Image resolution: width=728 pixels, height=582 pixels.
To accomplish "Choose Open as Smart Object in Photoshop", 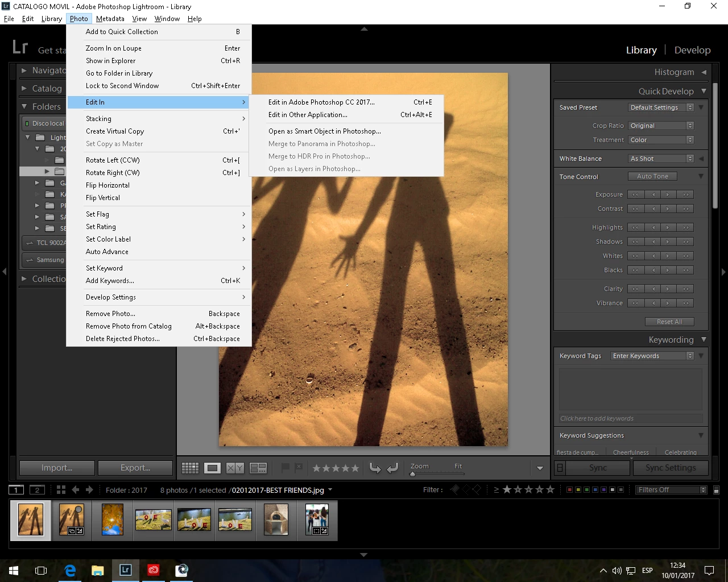I will (x=346, y=131).
